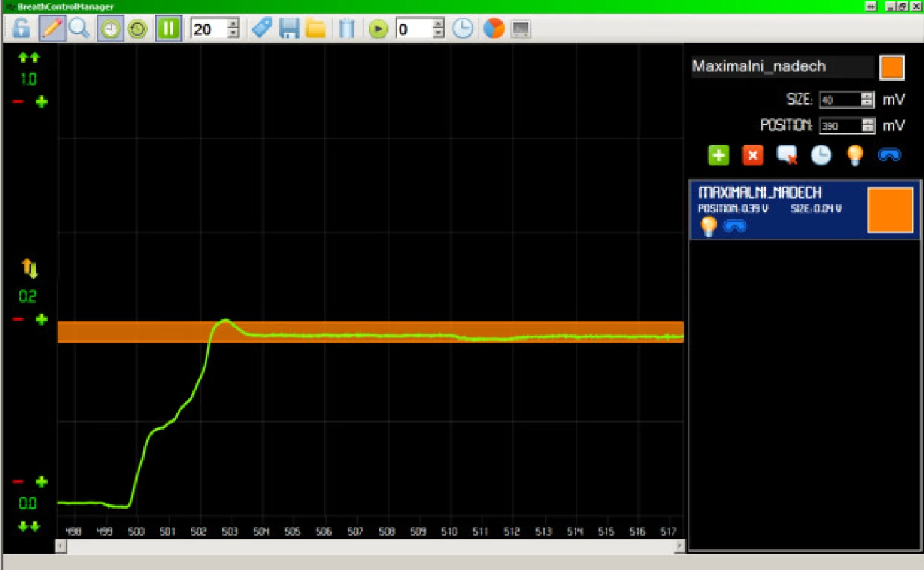Select the MAXIMALNI_NADECH zone entry
Viewport: 924px width, 570px height.
tap(804, 209)
